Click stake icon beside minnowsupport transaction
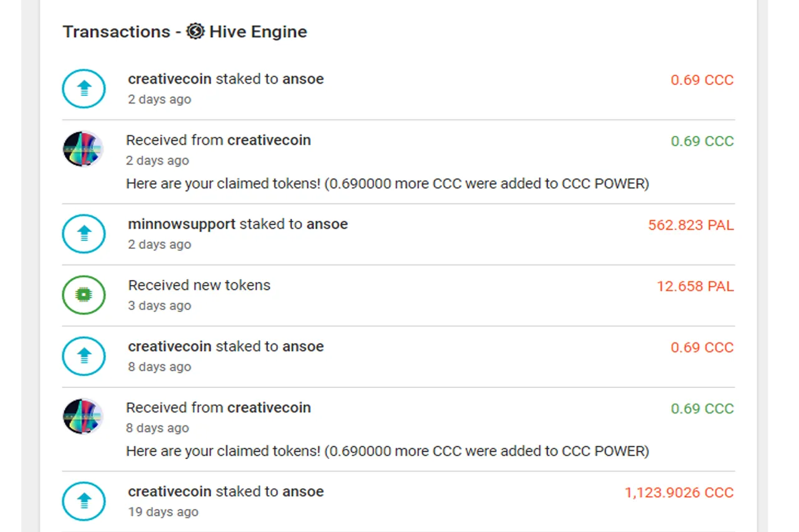The width and height of the screenshot is (799, 532). 84,234
